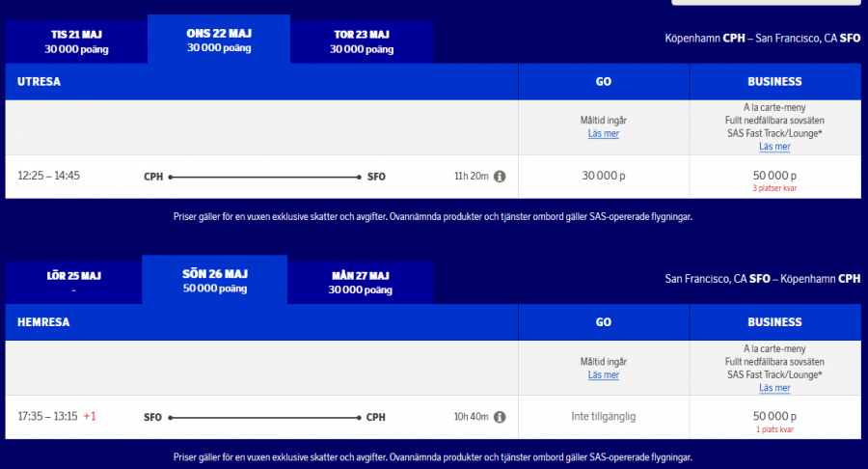Click the BUSINESS column header in Hemresa

(774, 322)
